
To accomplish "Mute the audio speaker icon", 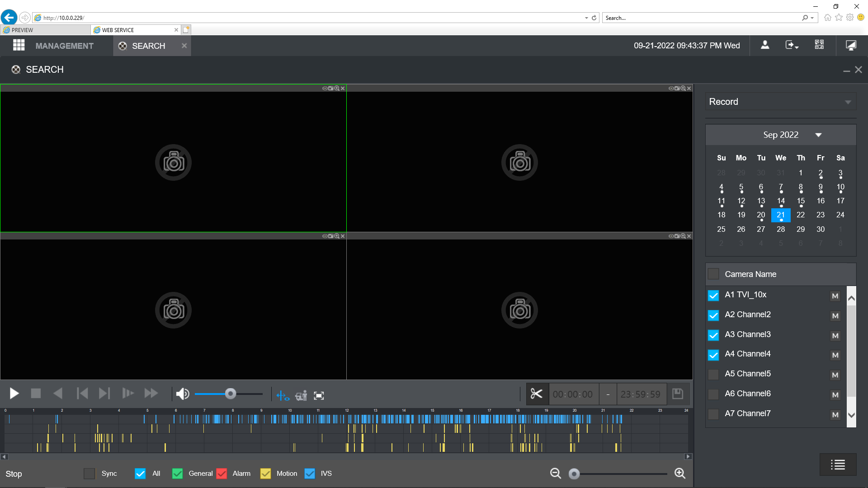I will coord(183,394).
